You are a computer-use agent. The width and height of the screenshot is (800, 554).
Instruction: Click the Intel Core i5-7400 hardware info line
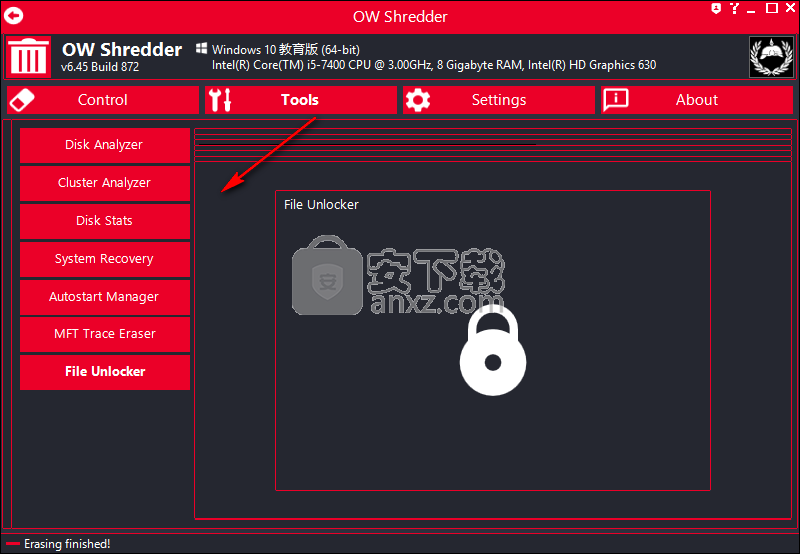434,65
